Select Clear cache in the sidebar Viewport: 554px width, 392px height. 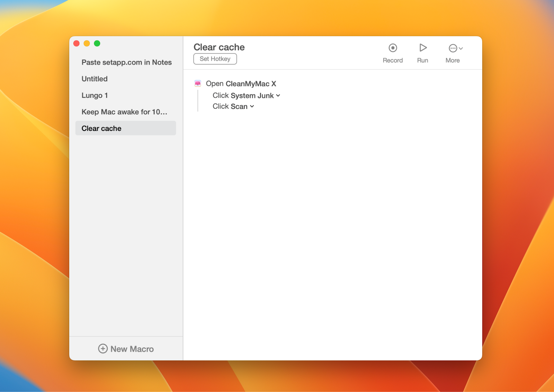click(x=126, y=128)
